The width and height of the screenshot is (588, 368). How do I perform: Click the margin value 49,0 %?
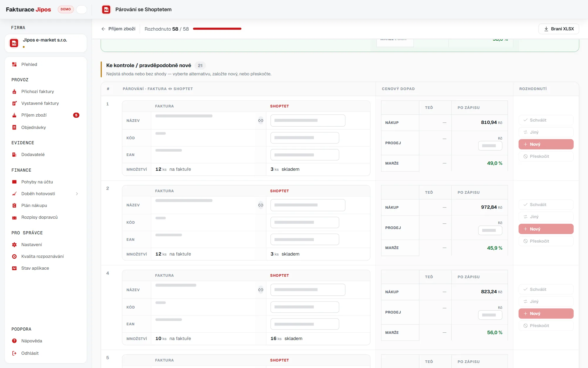tap(495, 163)
